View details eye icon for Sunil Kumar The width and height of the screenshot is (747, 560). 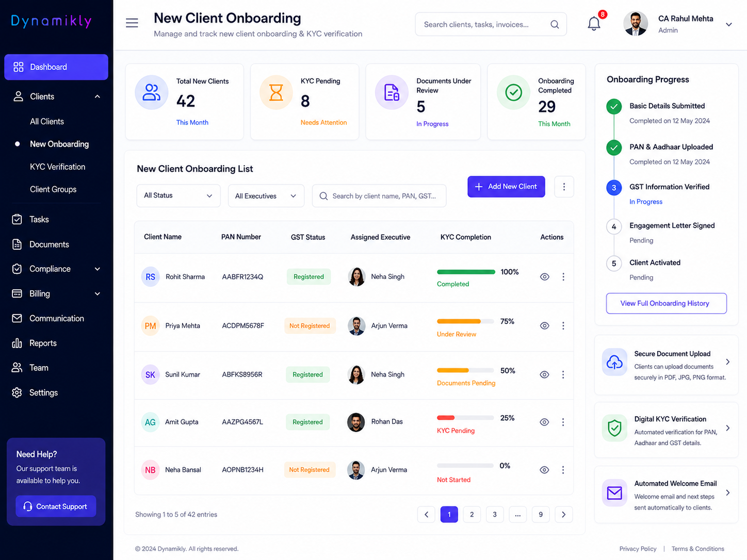tap(544, 375)
